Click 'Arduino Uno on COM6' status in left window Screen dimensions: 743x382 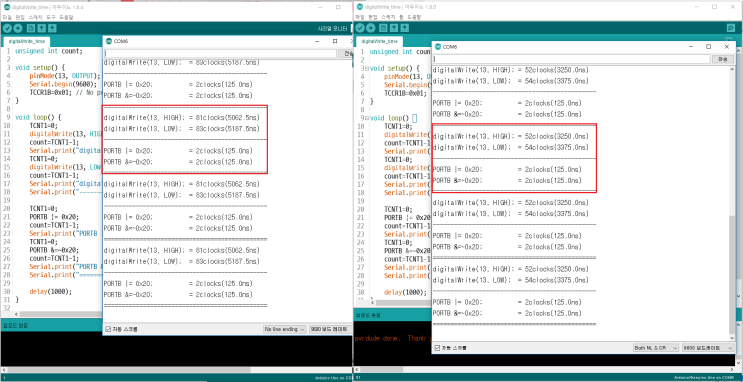coord(333,378)
